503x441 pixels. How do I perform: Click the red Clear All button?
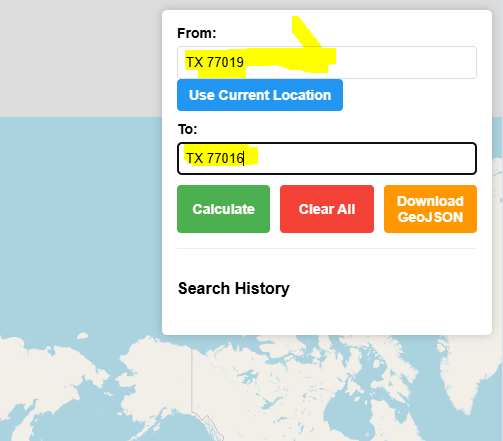coord(327,209)
